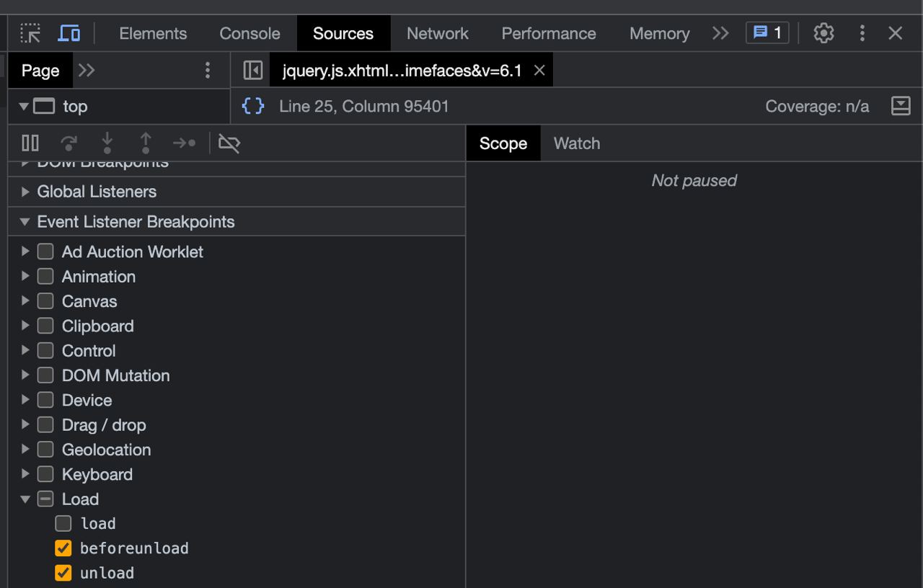Image resolution: width=923 pixels, height=588 pixels.
Task: Expand the Clipboard category
Action: click(25, 326)
